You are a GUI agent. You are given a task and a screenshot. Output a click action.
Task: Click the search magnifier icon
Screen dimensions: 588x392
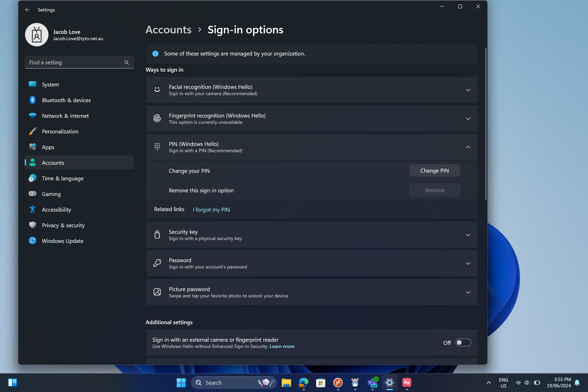[126, 63]
